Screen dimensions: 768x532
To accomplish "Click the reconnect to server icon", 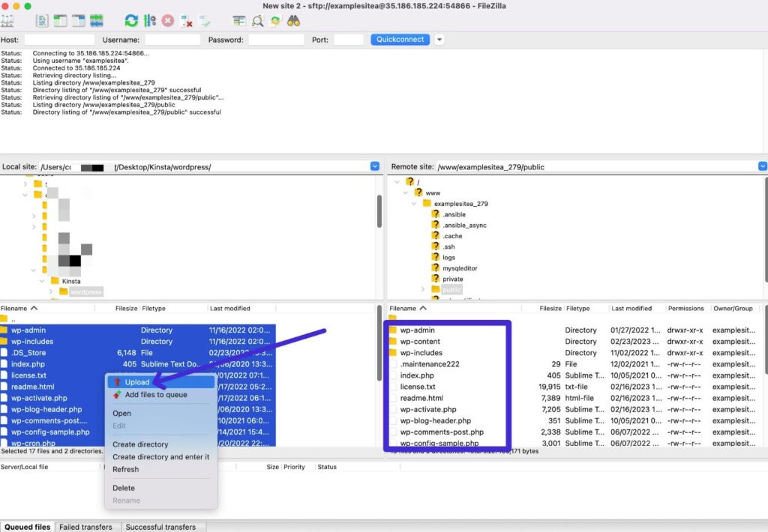I will click(x=205, y=21).
